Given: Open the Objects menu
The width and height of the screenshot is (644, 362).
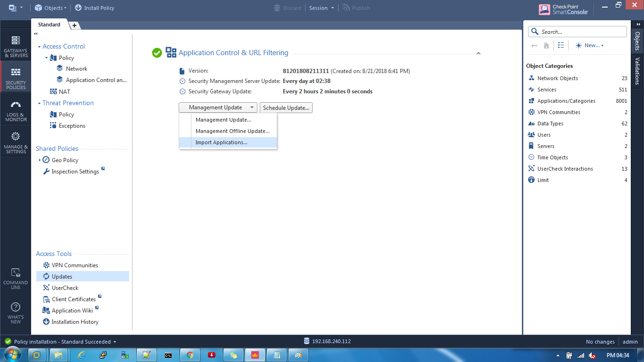Looking at the screenshot, I should [50, 8].
